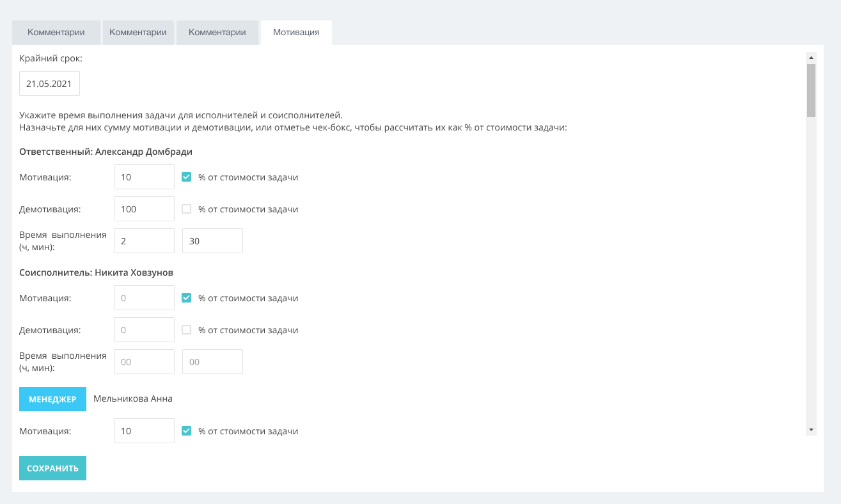
Task: Select the third Комментарии tab
Action: click(217, 33)
